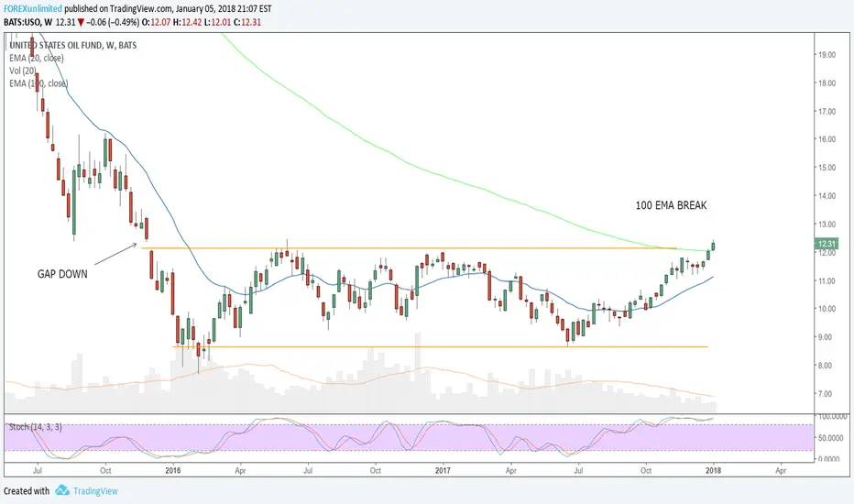Viewport: 854px width, 504px height.
Task: Click the 13.00 price axis label
Action: coord(827,224)
